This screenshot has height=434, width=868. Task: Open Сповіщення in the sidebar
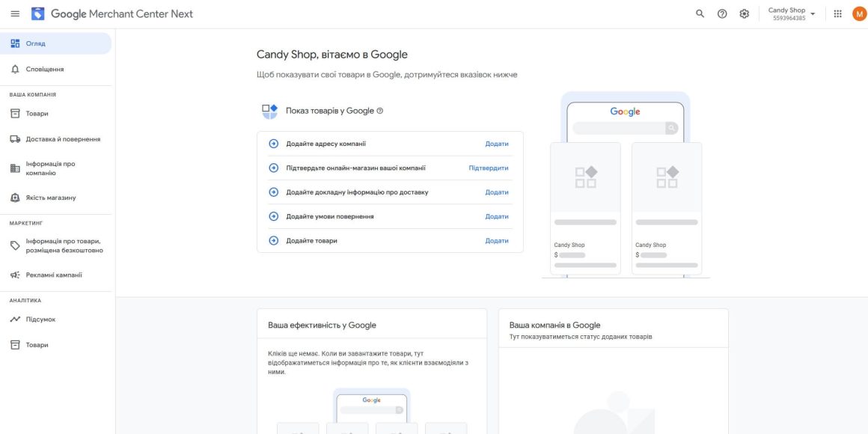(55, 69)
